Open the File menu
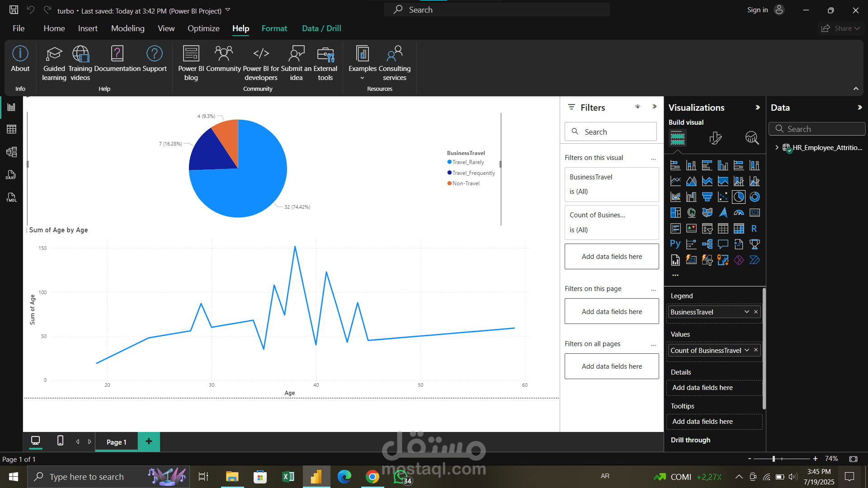This screenshot has width=868, height=488. [19, 28]
